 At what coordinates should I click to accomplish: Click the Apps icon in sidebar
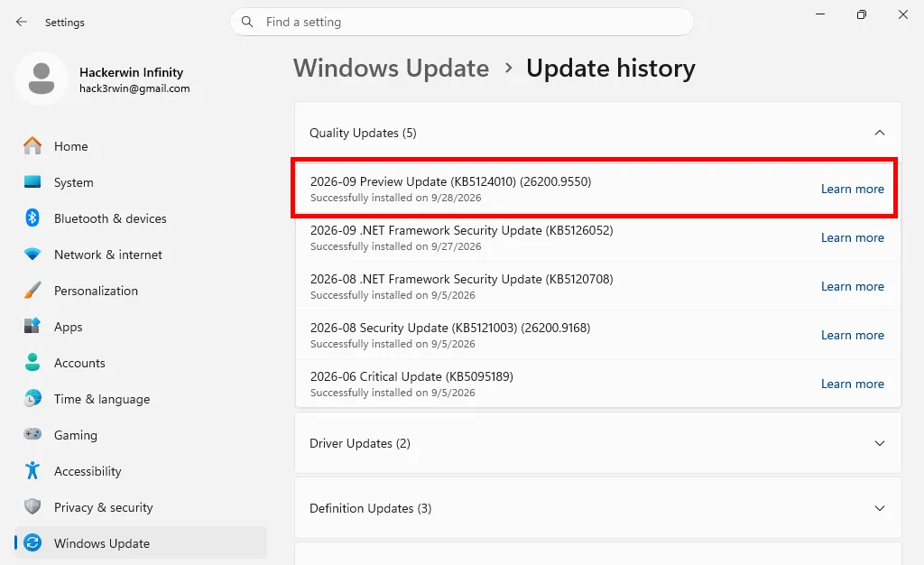click(32, 326)
